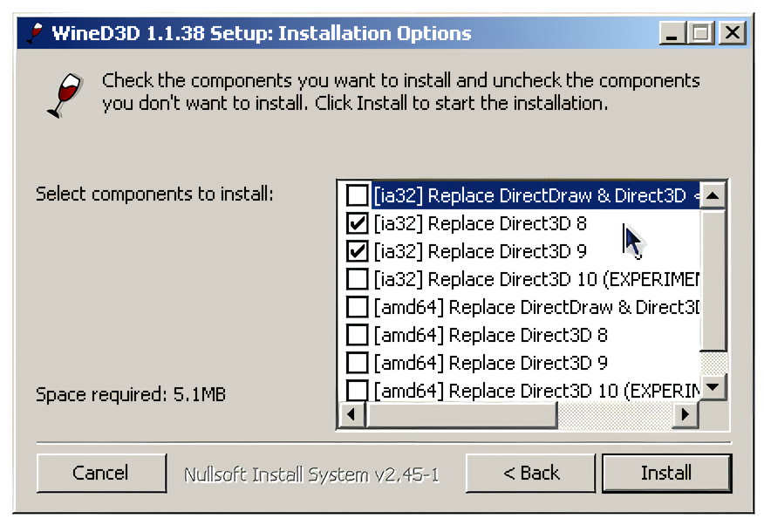Check amd64 Replace Direct3D 9

tap(357, 363)
